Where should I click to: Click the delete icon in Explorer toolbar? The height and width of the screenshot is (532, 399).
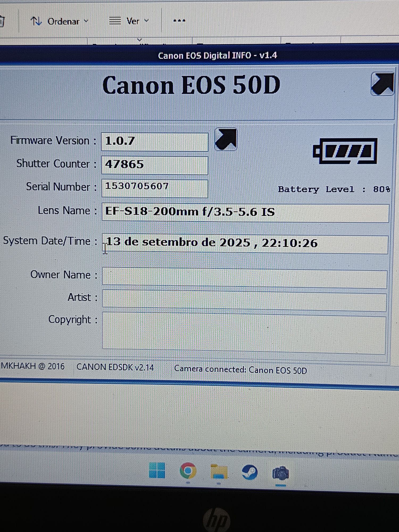pyautogui.click(x=2, y=21)
